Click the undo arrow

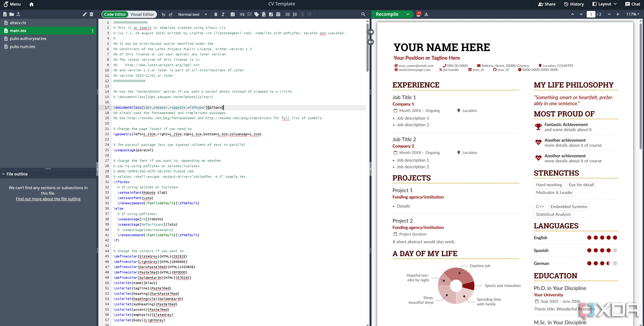pos(164,14)
